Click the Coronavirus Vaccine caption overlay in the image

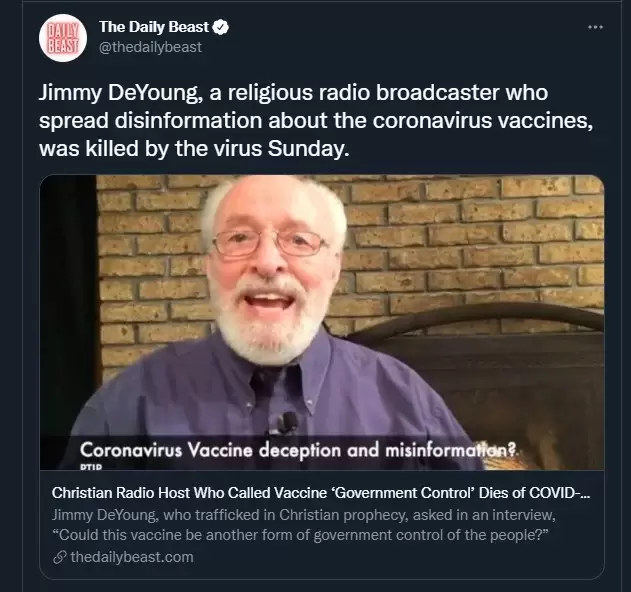click(x=298, y=450)
